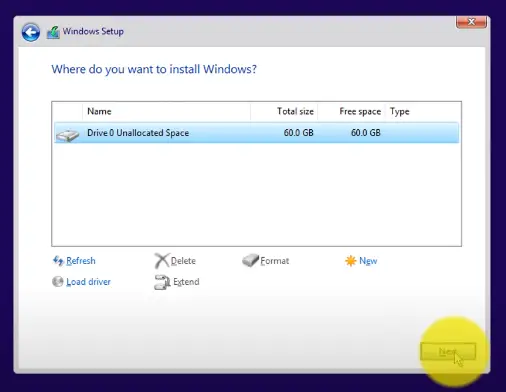Click the Windows Setup title icon
506x392 pixels.
(x=53, y=32)
